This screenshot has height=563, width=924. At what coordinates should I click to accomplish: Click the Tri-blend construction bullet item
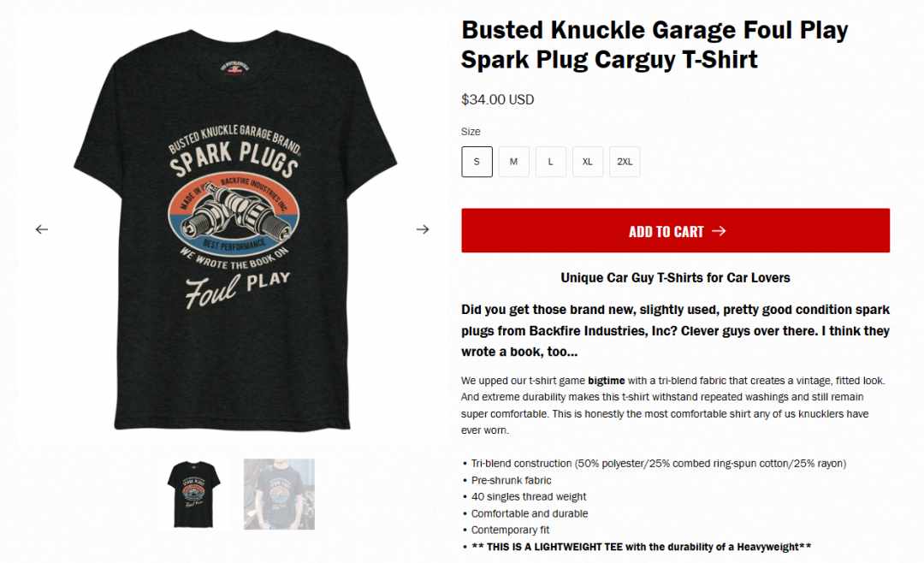[658, 464]
